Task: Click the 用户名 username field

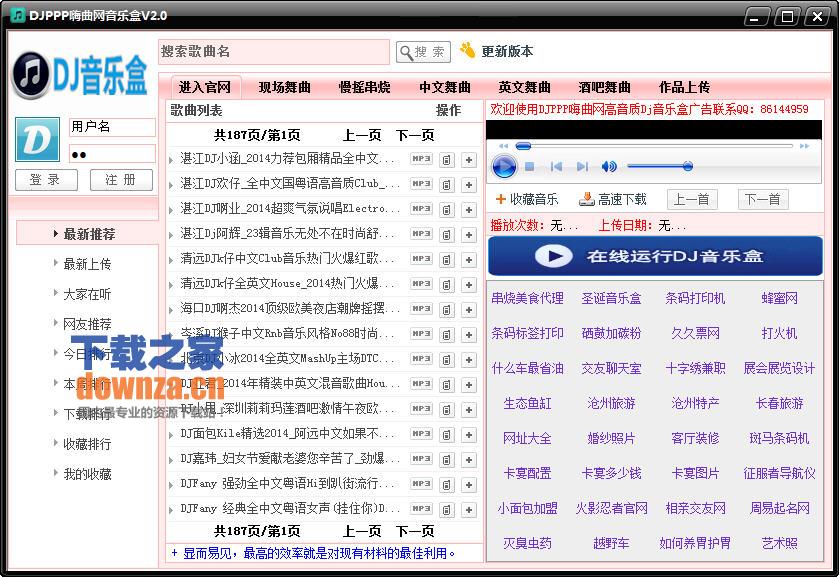Action: pos(112,127)
